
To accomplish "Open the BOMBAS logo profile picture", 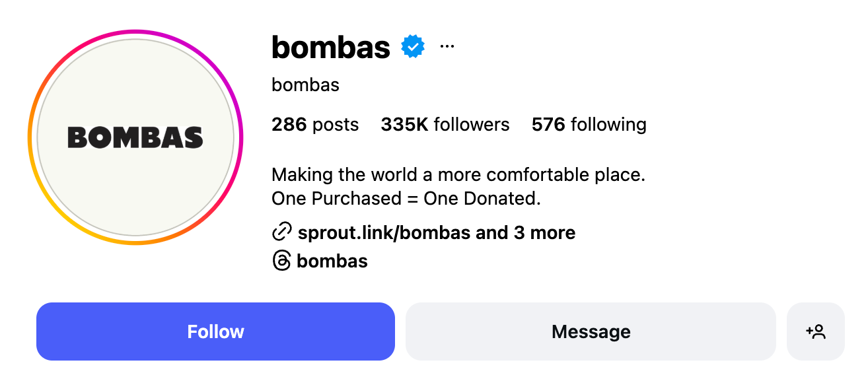I will coord(134,137).
